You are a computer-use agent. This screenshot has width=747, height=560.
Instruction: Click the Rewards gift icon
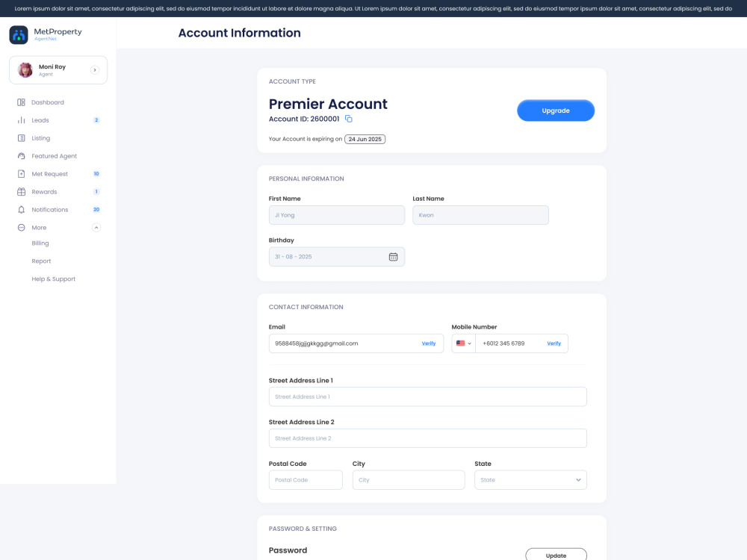pos(21,191)
